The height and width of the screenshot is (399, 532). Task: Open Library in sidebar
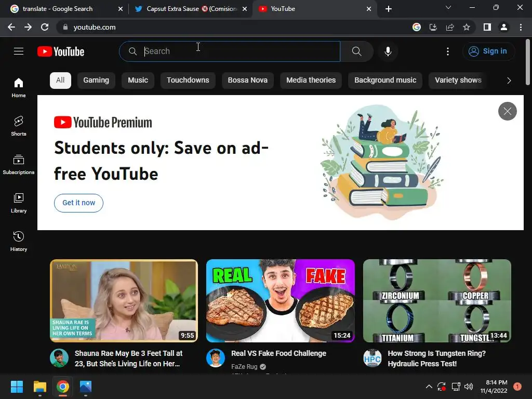coord(19,203)
